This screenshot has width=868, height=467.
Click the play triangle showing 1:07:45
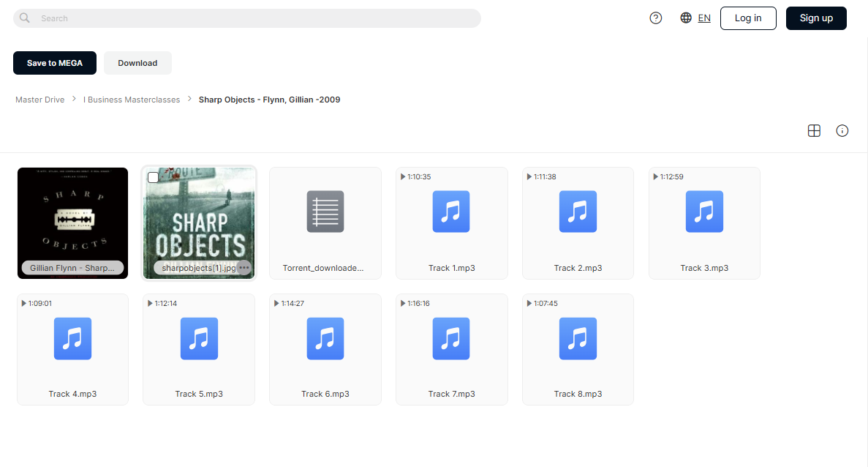pyautogui.click(x=529, y=303)
